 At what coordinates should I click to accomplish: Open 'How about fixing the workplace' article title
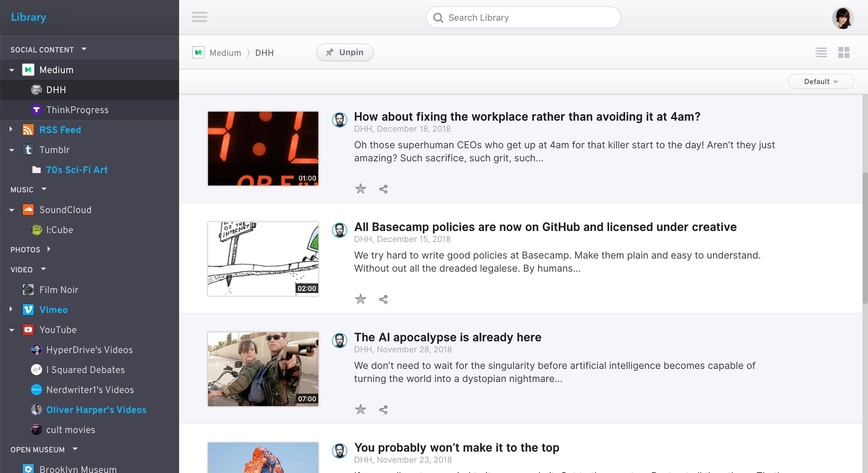(527, 117)
